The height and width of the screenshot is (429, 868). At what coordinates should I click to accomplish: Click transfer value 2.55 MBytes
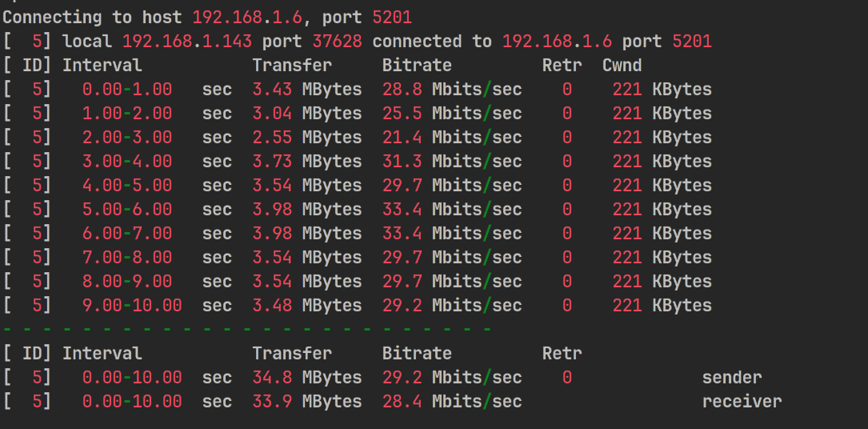[x=307, y=138]
